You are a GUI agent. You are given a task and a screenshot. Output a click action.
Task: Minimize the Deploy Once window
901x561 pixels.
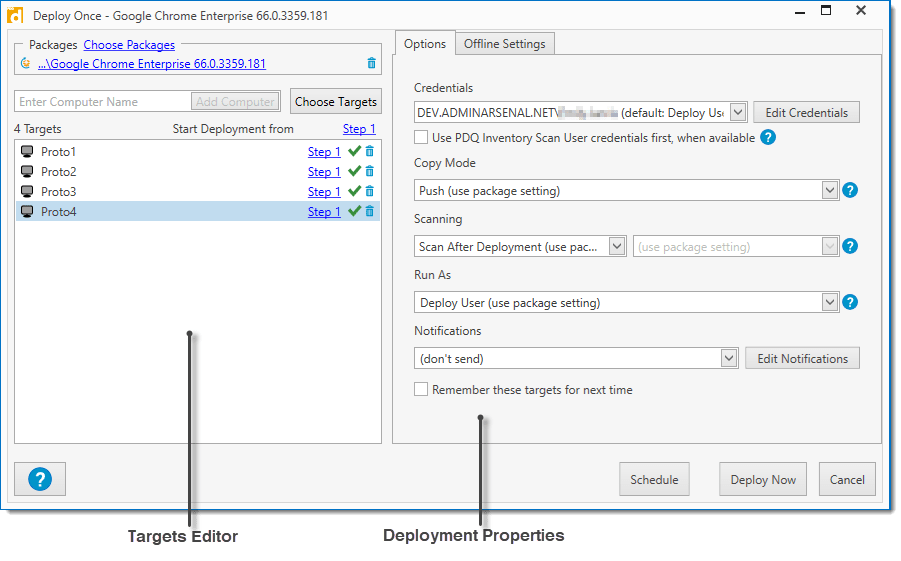click(799, 13)
